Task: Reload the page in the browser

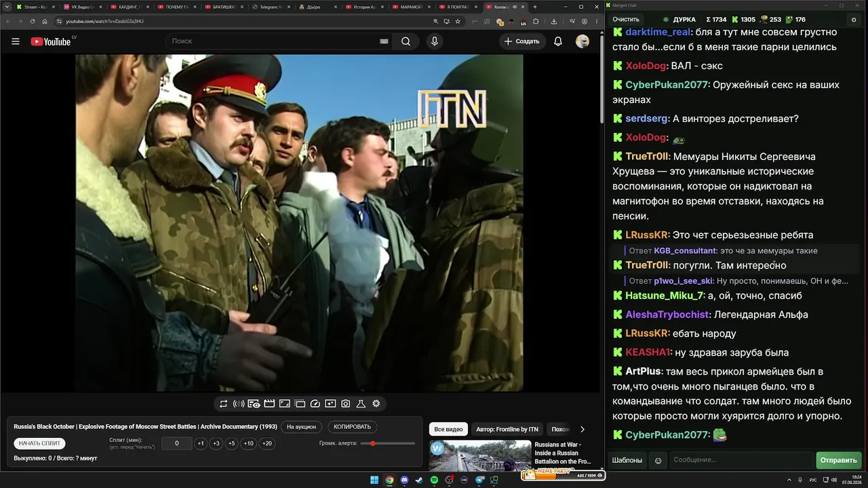Action: click(x=33, y=21)
